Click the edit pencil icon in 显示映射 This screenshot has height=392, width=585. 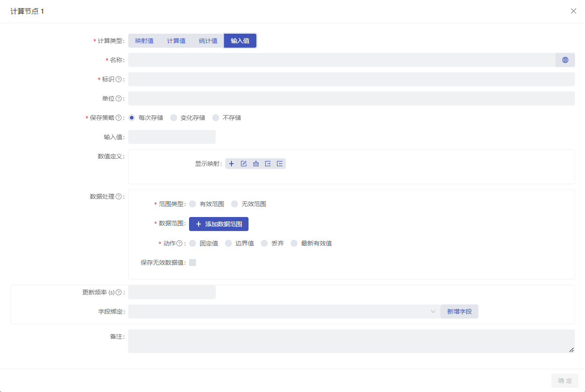click(244, 164)
